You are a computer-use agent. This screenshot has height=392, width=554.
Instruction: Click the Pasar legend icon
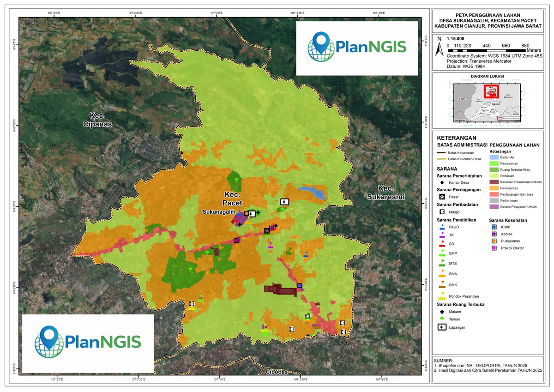tap(441, 197)
